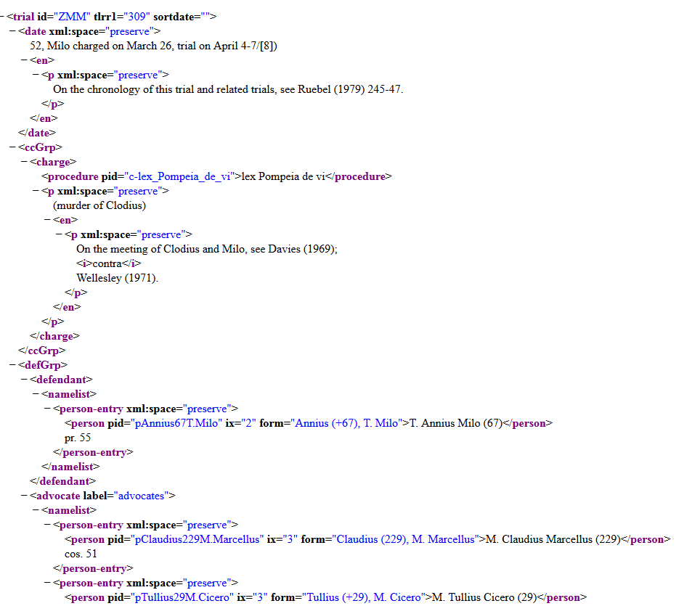700x606 pixels.
Task: Collapse the paragraph citing Ruebel (1979)
Action: pyautogui.click(x=36, y=75)
